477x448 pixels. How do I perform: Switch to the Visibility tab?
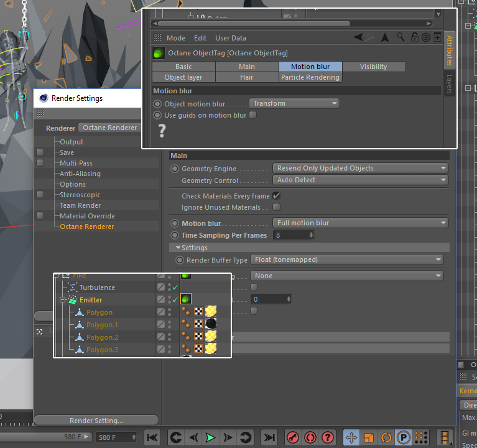pyautogui.click(x=374, y=67)
